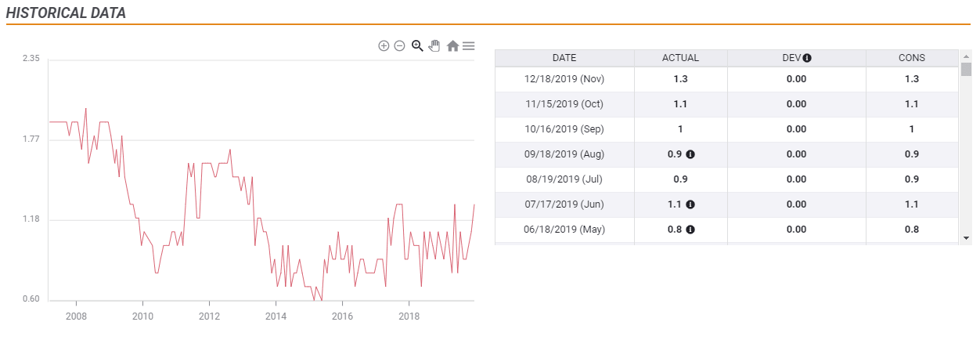The width and height of the screenshot is (980, 340).
Task: Click info icon next to DEV header
Action: click(807, 58)
